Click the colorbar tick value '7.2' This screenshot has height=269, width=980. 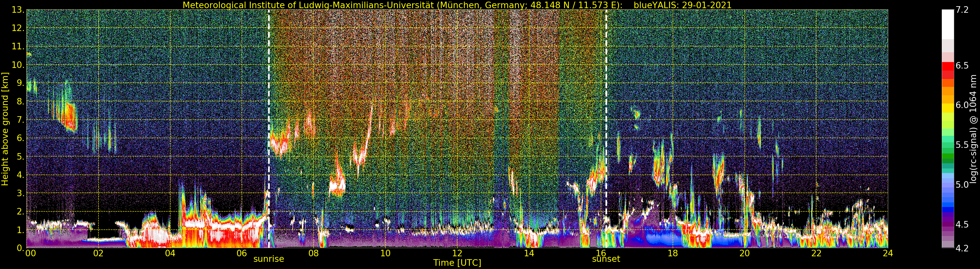click(962, 10)
